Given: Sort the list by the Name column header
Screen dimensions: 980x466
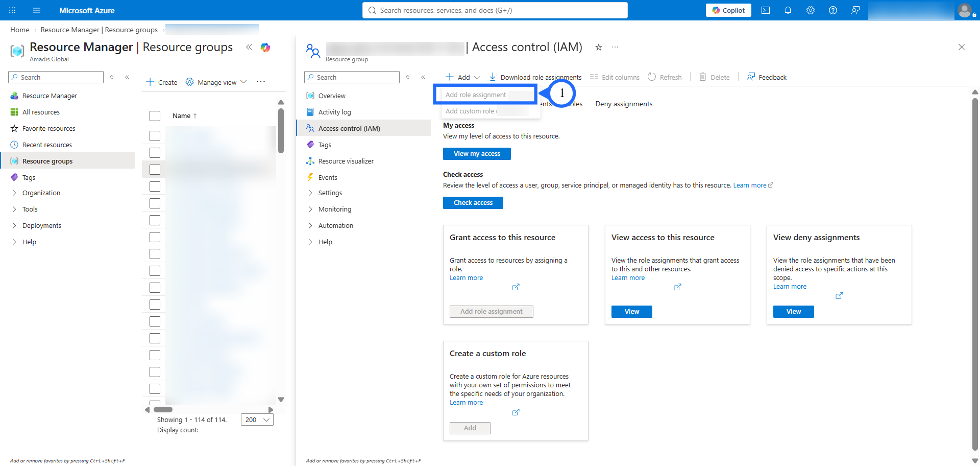Looking at the screenshot, I should [x=185, y=116].
